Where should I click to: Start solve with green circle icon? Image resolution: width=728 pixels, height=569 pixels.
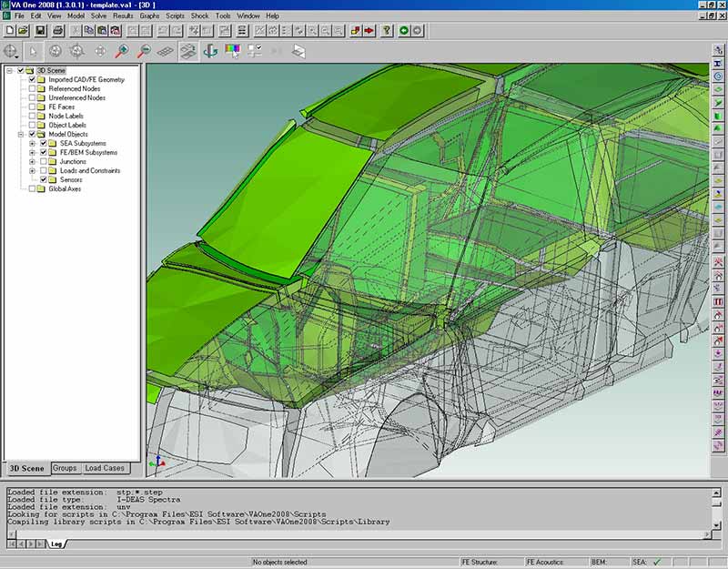[404, 31]
